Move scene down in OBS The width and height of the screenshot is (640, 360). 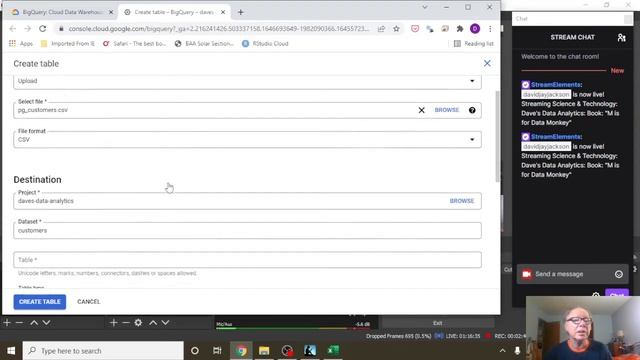pos(47,323)
